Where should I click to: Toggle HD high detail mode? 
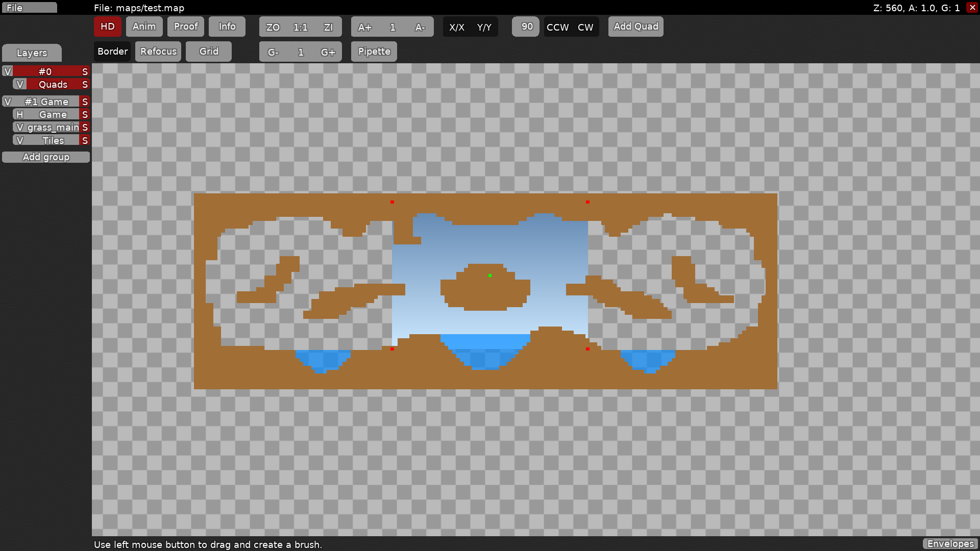(108, 27)
